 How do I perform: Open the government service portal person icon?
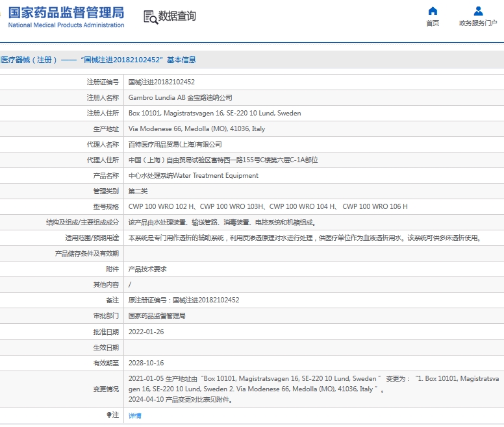478,11
